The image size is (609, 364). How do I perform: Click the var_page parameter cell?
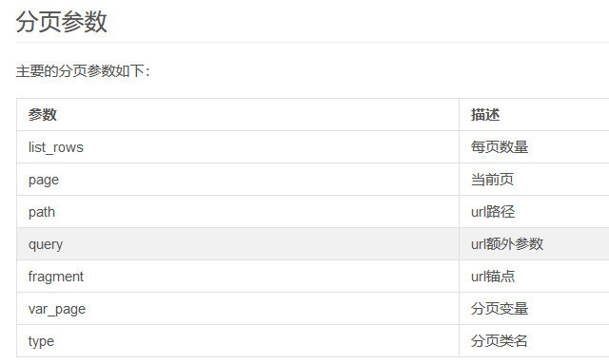[x=238, y=309]
